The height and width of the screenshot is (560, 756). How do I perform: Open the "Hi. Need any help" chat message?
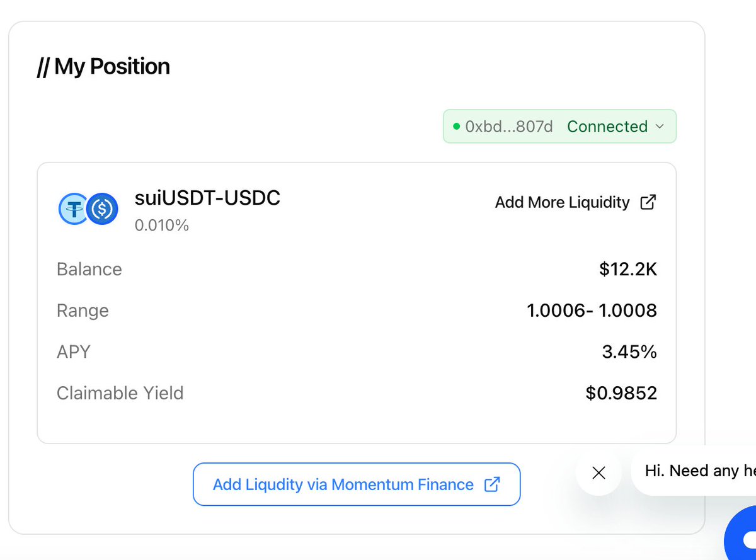click(x=696, y=471)
